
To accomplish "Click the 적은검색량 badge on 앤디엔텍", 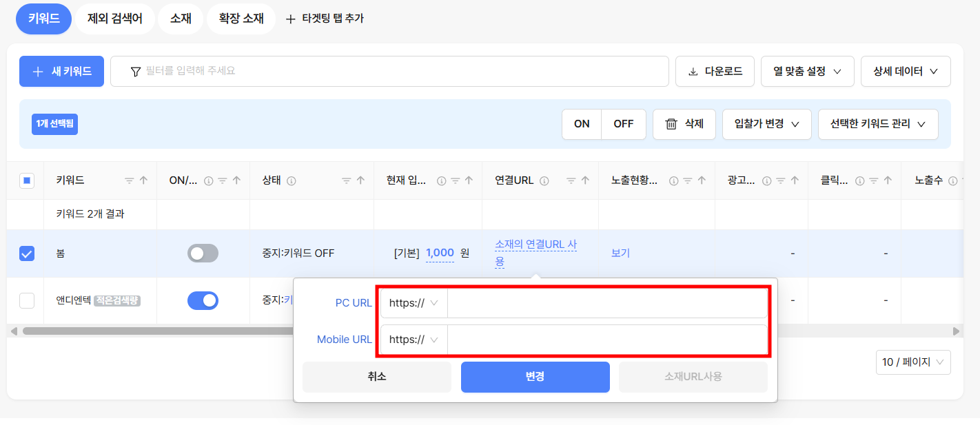I will point(117,300).
